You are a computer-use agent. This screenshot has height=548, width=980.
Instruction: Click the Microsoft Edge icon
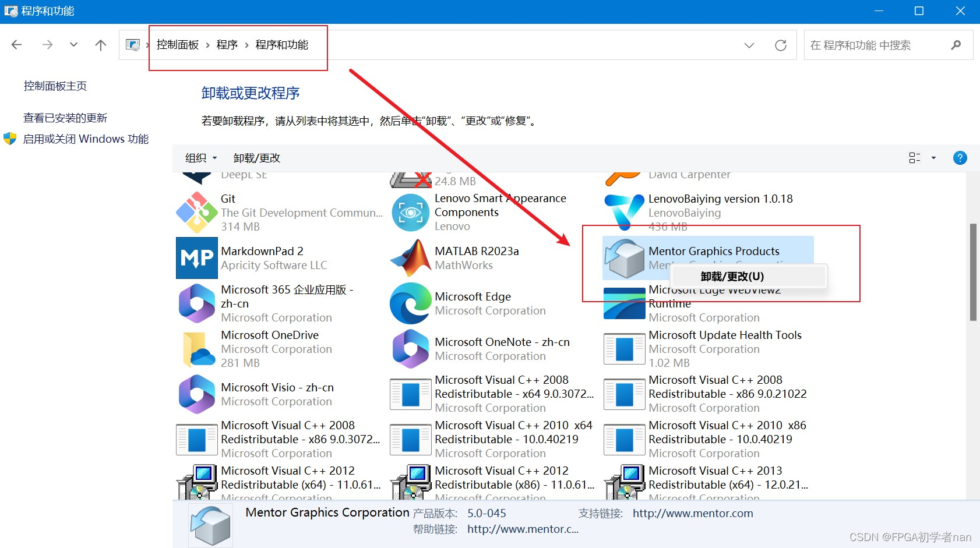tap(411, 303)
